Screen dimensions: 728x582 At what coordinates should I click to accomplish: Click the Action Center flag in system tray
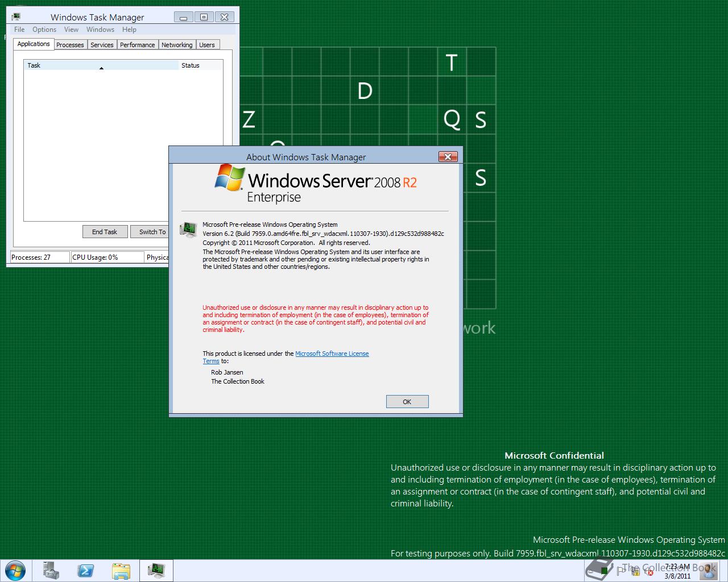click(621, 571)
